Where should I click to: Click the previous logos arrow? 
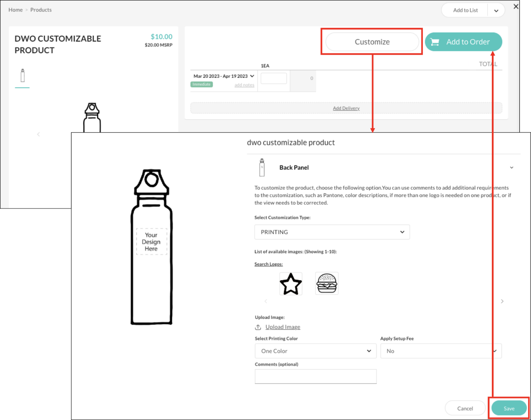[x=266, y=301]
